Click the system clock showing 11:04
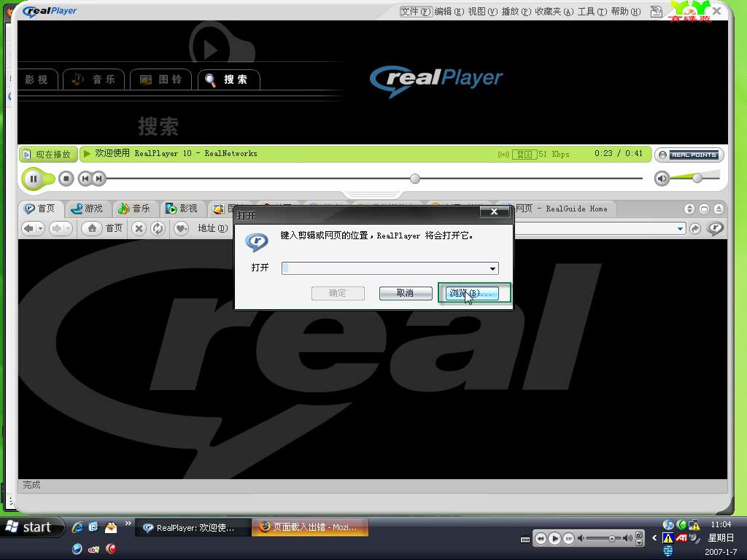 tap(720, 524)
